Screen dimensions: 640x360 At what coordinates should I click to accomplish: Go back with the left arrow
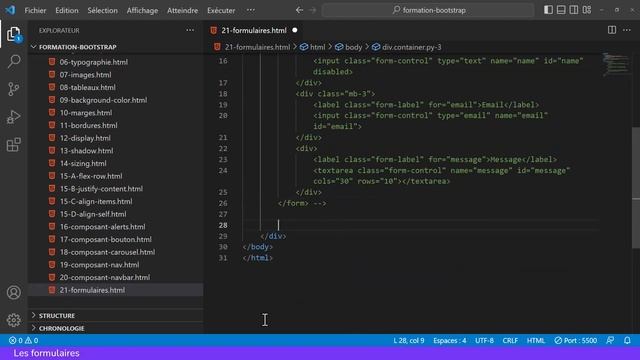(299, 10)
